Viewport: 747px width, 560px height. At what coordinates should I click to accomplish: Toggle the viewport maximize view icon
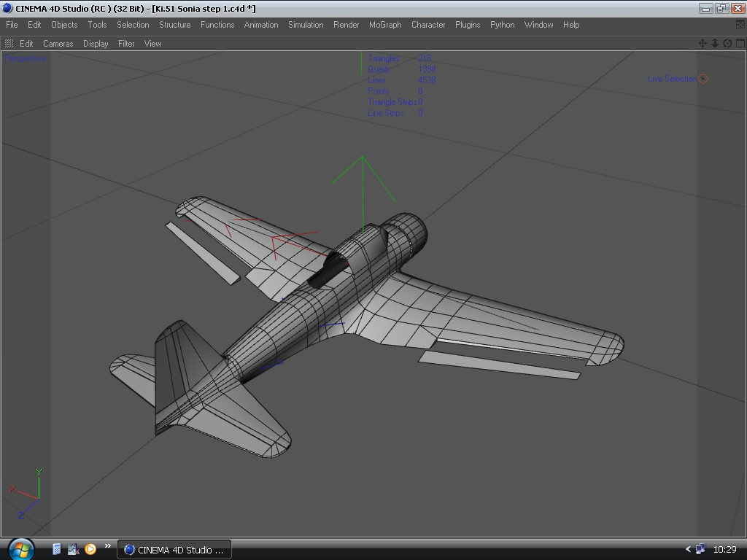pyautogui.click(x=740, y=43)
